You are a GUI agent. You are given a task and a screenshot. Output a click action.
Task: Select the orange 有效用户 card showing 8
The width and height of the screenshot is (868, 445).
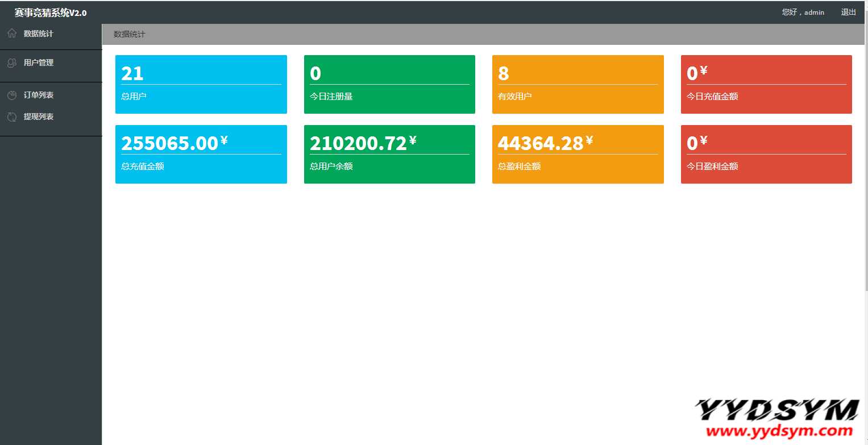pyautogui.click(x=578, y=84)
